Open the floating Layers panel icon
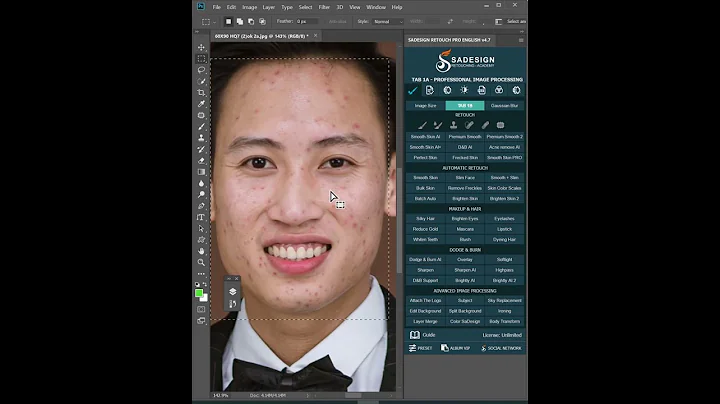The height and width of the screenshot is (404, 720). pos(232,292)
